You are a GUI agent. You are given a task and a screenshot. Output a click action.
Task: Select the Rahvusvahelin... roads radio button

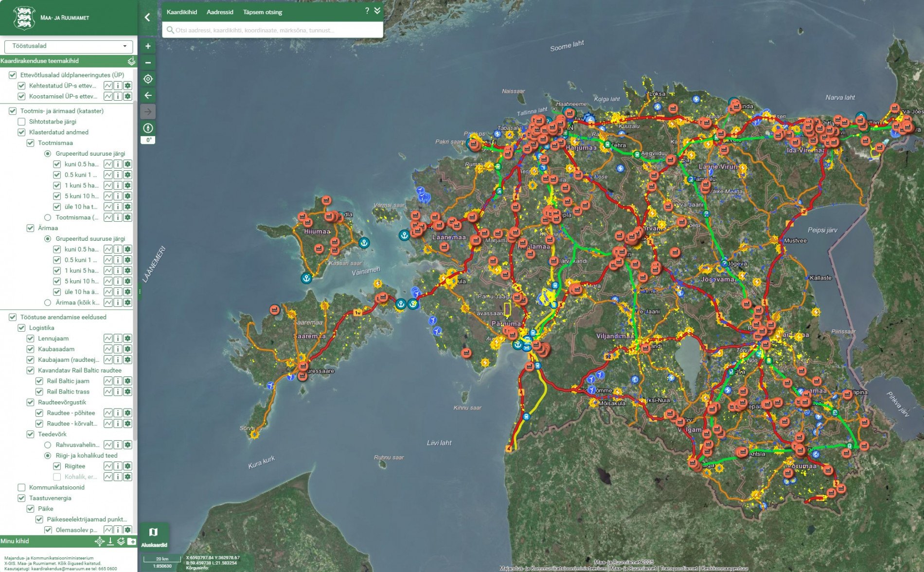click(48, 445)
